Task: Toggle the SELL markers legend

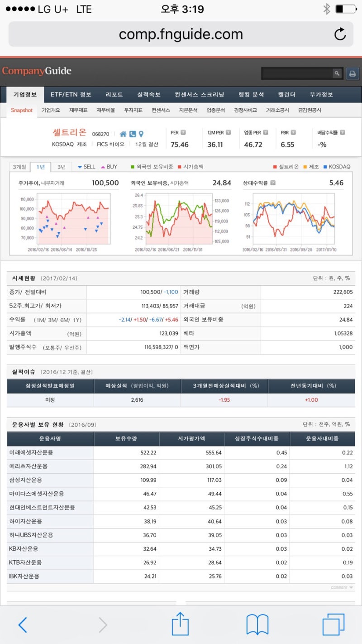Action: click(x=86, y=167)
